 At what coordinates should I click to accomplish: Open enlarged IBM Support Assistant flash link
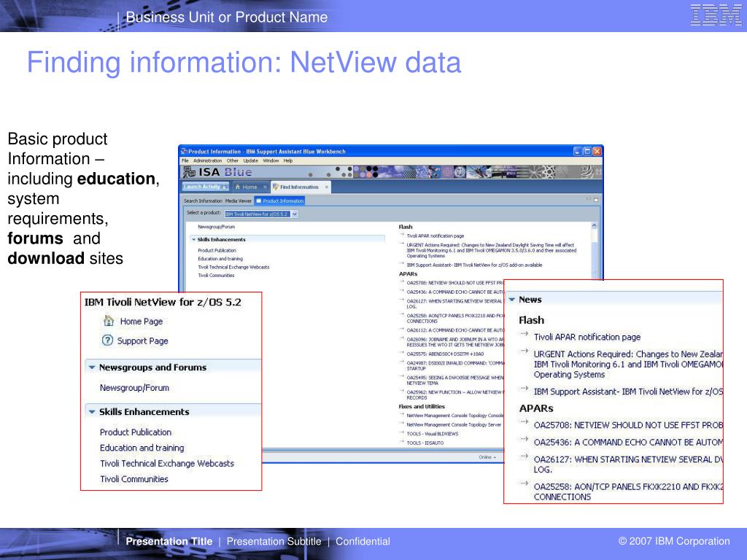pos(628,392)
